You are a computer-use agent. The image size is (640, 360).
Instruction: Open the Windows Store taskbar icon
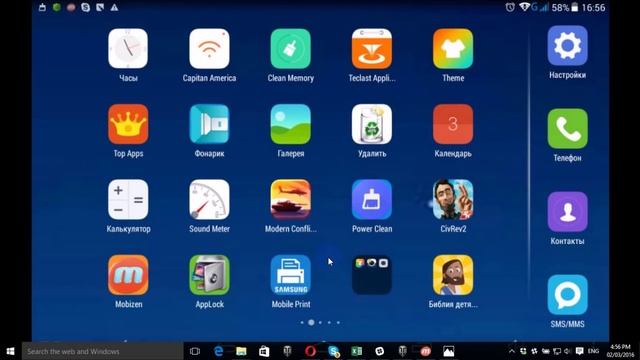click(x=264, y=351)
